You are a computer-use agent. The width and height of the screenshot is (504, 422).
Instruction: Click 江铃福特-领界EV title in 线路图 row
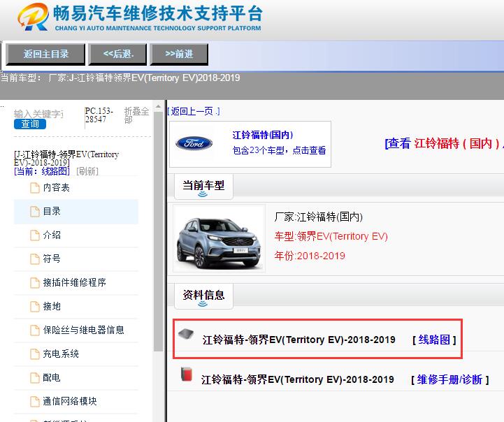(x=299, y=340)
